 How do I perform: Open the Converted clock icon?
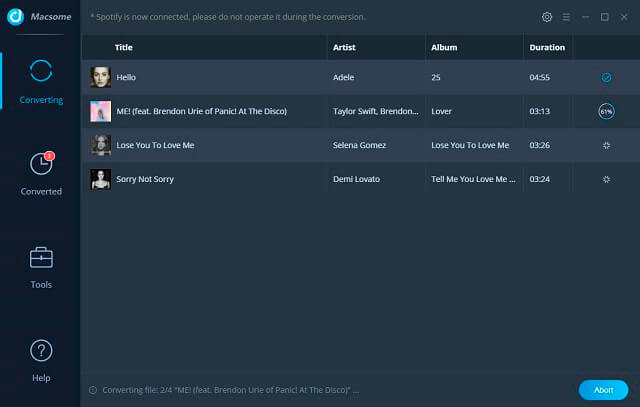coord(42,163)
